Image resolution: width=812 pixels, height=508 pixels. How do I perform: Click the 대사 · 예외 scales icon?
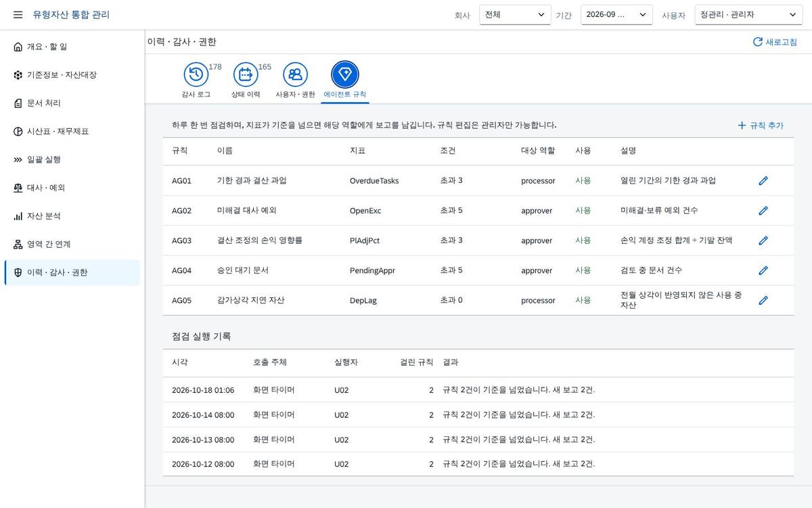click(18, 188)
